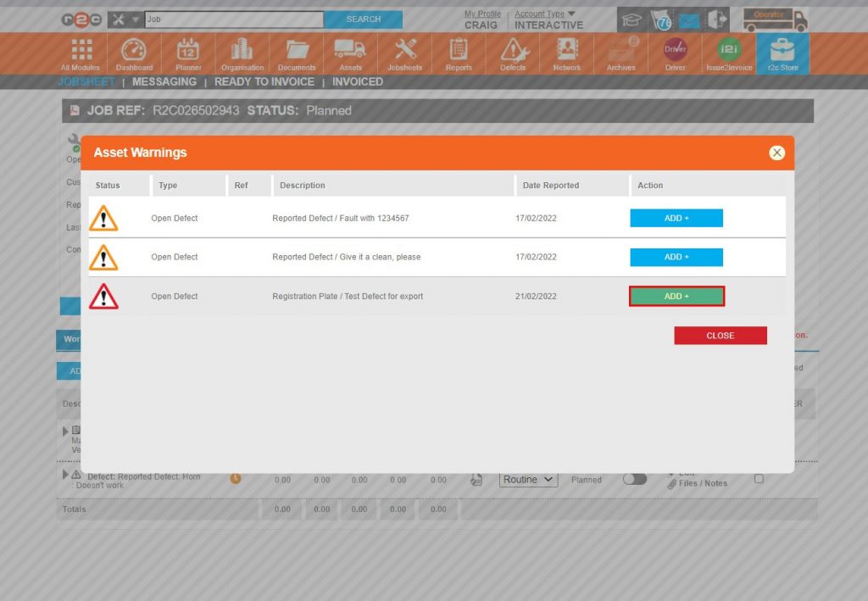Open the notifications icon with badge

coord(661,20)
